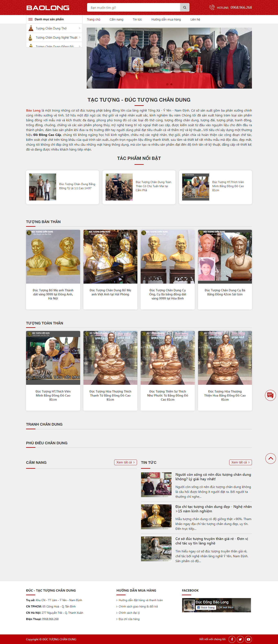Open the red chat bubble widget
Screen dimensions: 278x644
(x=270, y=395)
